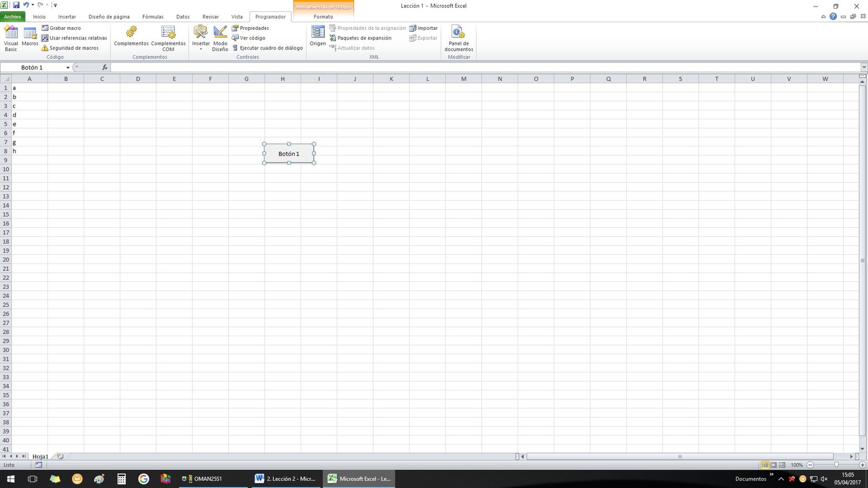Open Windows Start menu
Viewport: 868px width, 488px height.
[x=10, y=479]
